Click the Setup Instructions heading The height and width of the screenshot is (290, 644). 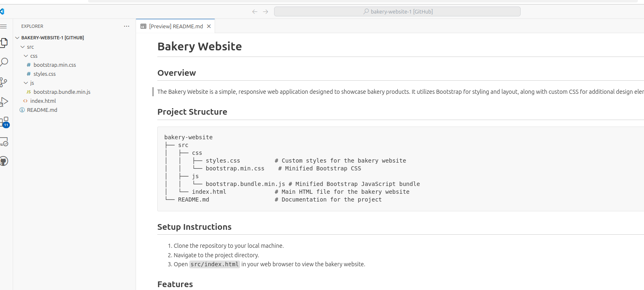(x=194, y=227)
